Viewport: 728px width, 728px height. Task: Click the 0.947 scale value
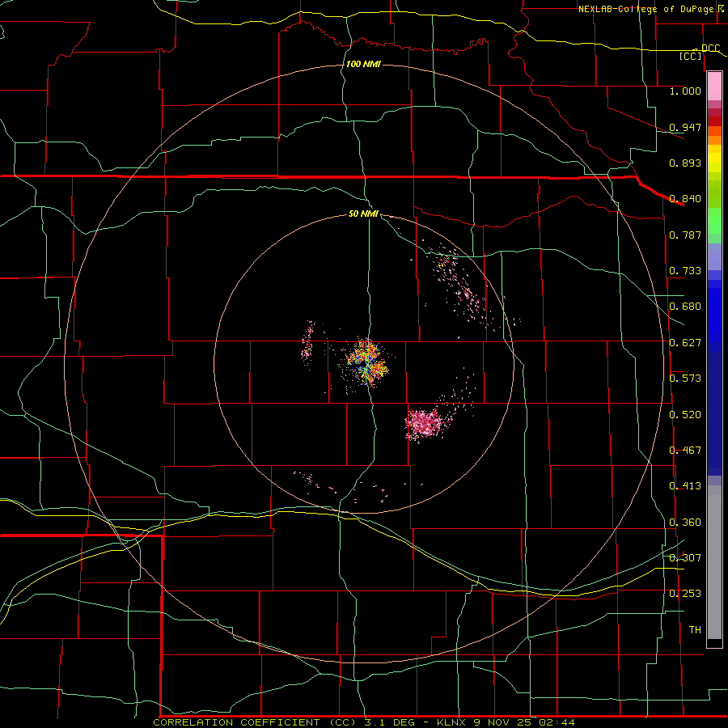coord(685,127)
